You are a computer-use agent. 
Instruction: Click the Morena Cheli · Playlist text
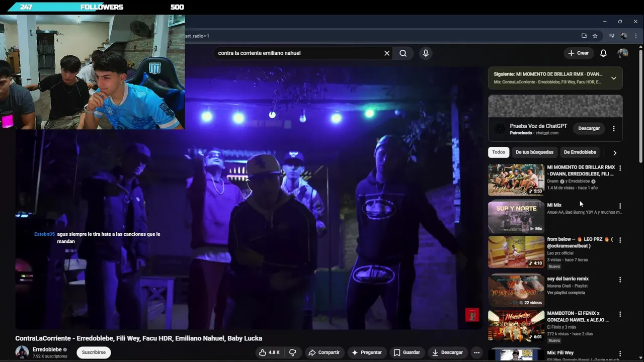coord(567,286)
